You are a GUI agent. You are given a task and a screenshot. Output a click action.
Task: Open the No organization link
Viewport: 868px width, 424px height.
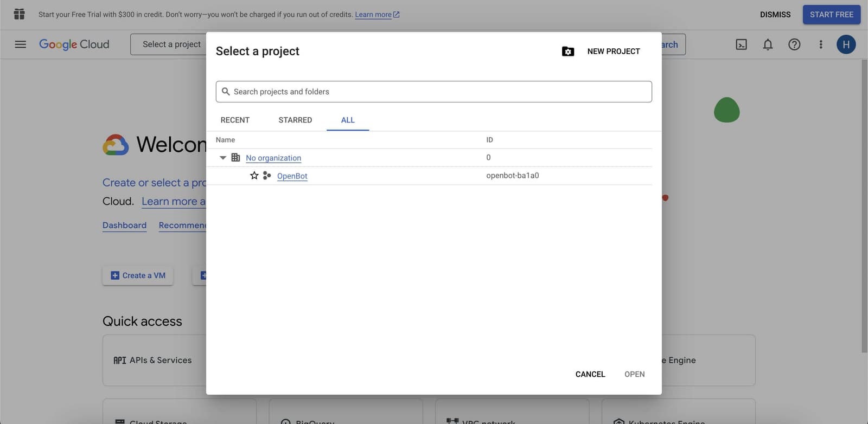273,158
